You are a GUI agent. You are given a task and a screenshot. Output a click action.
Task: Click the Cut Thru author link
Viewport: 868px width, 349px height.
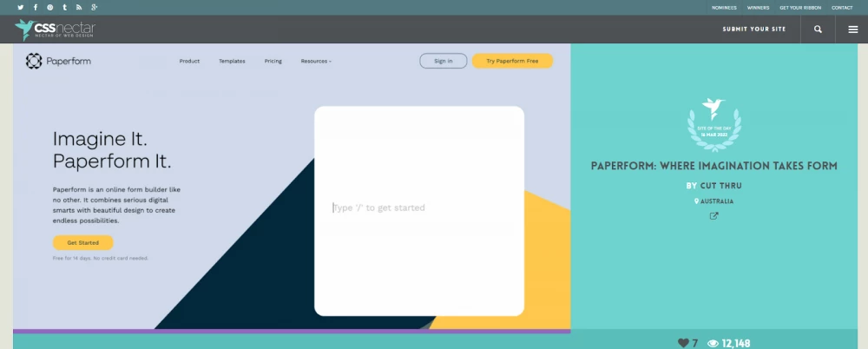click(x=721, y=186)
